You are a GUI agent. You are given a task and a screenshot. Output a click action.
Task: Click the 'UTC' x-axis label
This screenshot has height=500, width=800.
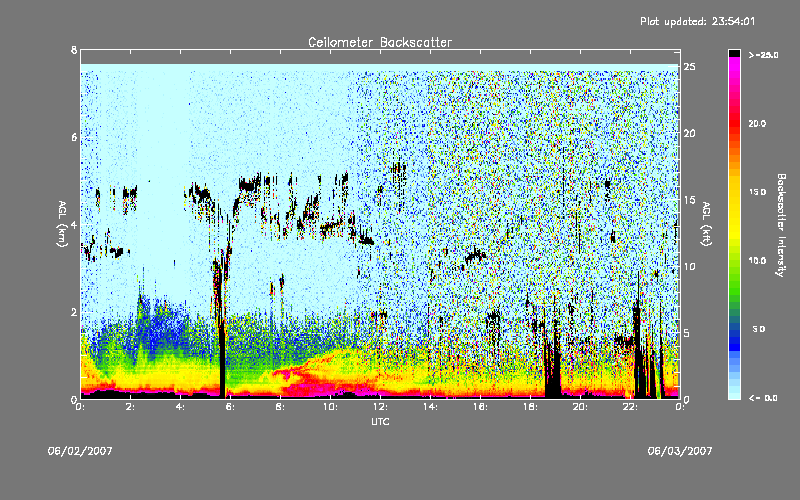click(x=380, y=421)
